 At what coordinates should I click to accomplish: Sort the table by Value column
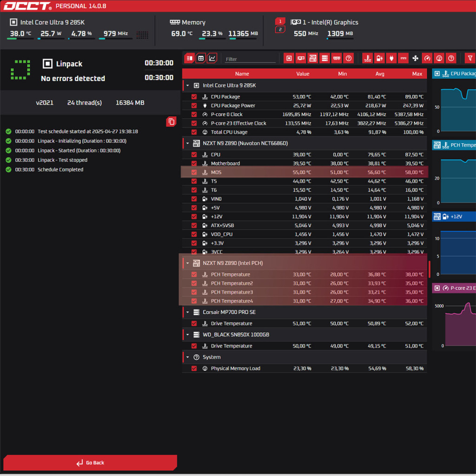303,74
